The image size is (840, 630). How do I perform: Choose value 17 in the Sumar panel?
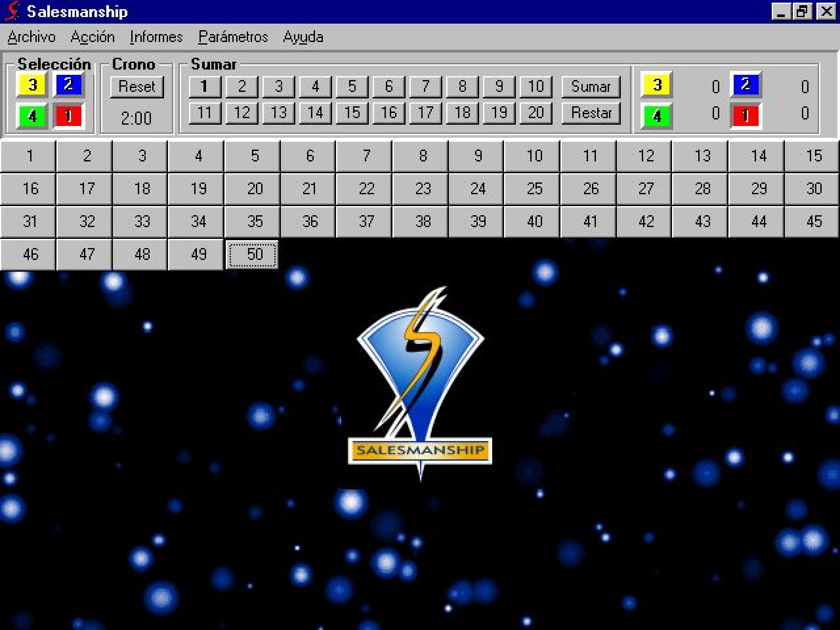pyautogui.click(x=425, y=113)
